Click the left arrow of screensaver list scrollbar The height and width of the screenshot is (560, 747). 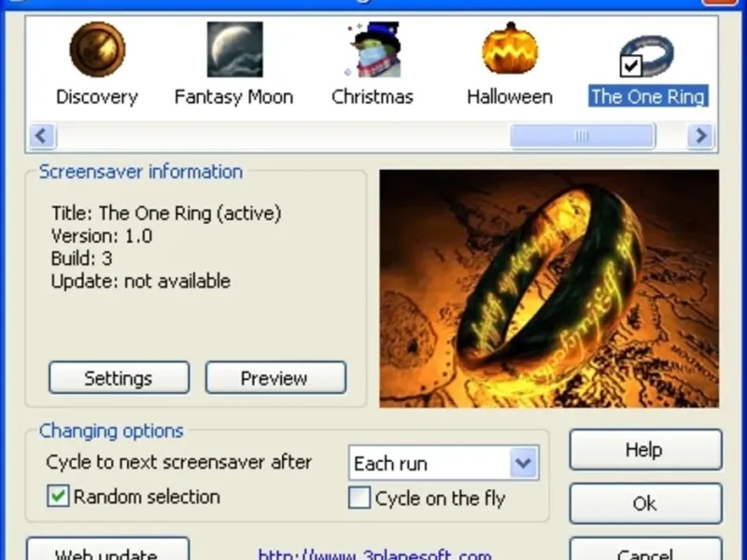42,136
